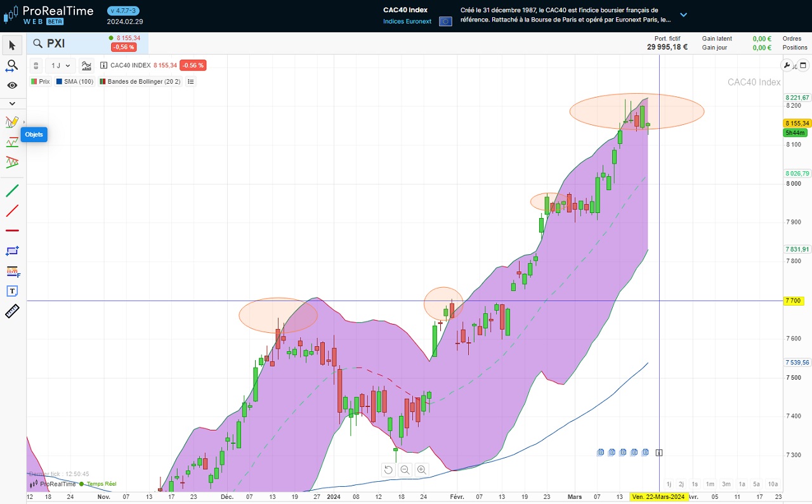Click the European flag icon

tap(445, 22)
